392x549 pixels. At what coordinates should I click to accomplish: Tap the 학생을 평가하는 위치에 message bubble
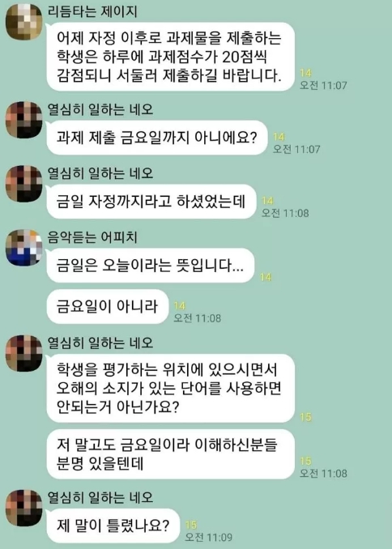171,388
